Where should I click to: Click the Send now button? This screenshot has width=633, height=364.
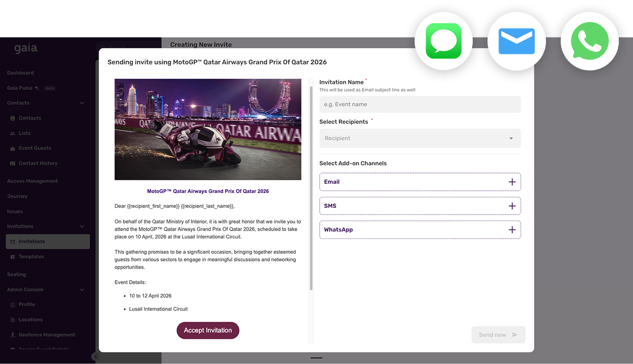(x=498, y=335)
